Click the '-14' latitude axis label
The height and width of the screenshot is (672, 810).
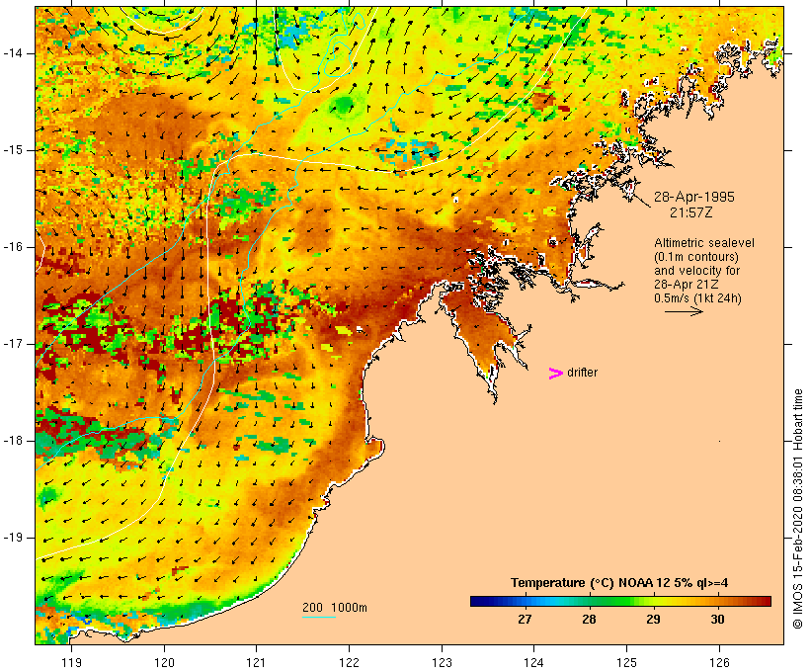tap(13, 53)
